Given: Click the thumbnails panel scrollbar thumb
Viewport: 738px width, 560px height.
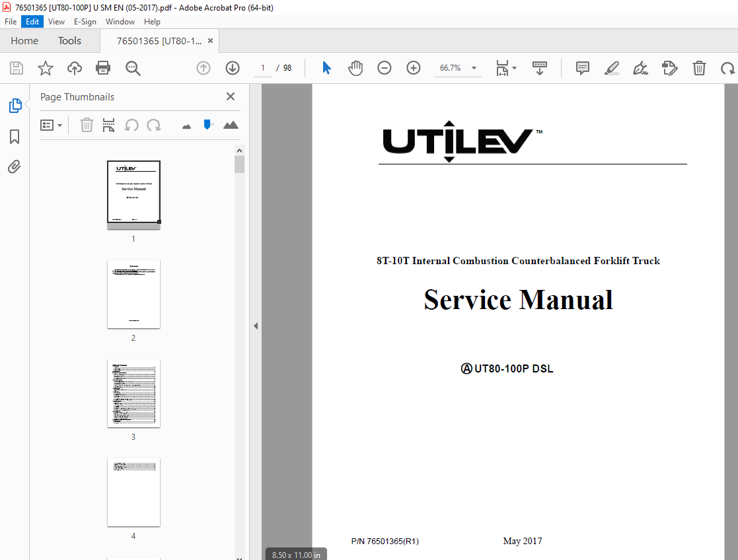Looking at the screenshot, I should click(x=240, y=164).
